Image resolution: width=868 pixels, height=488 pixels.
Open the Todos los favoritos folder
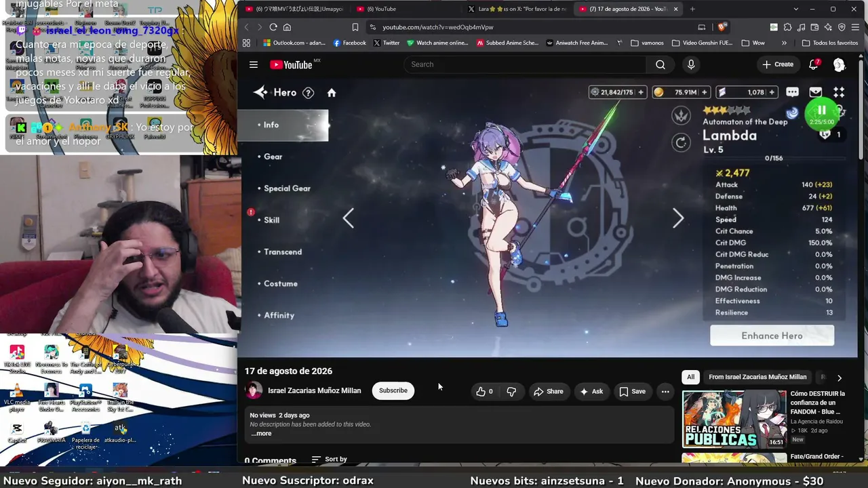point(829,43)
